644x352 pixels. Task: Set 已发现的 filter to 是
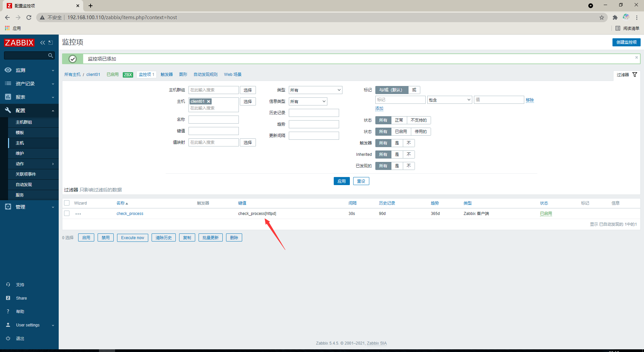point(397,166)
